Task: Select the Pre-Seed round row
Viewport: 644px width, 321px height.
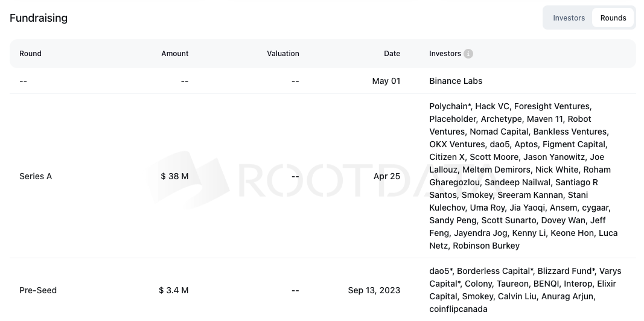Action: click(x=323, y=290)
